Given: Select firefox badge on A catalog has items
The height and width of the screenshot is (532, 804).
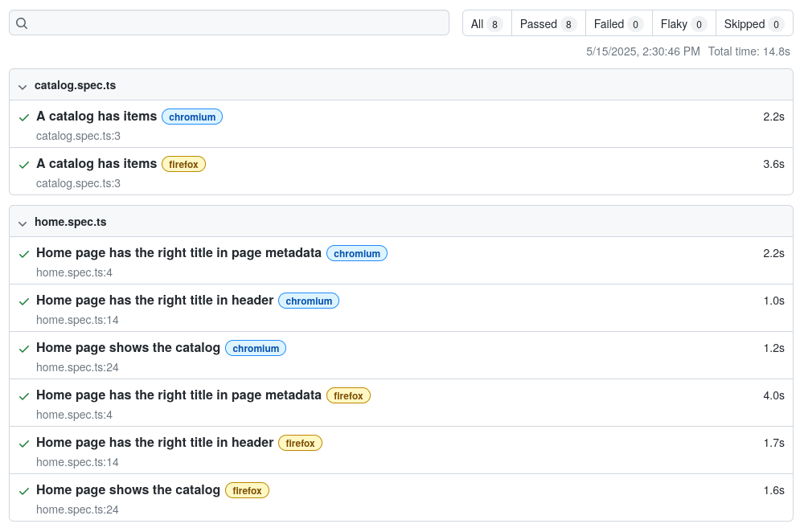Looking at the screenshot, I should (x=183, y=164).
